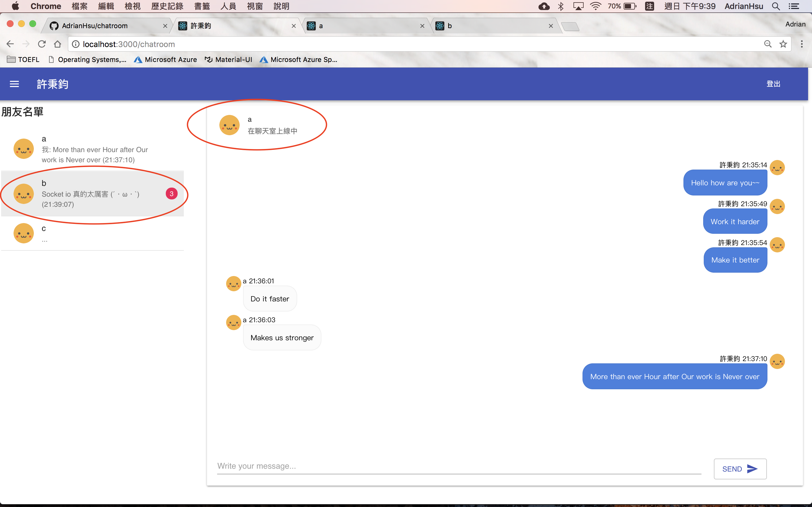Open the hamburger navigation menu
Screen dimensions: 812x507
(x=14, y=84)
